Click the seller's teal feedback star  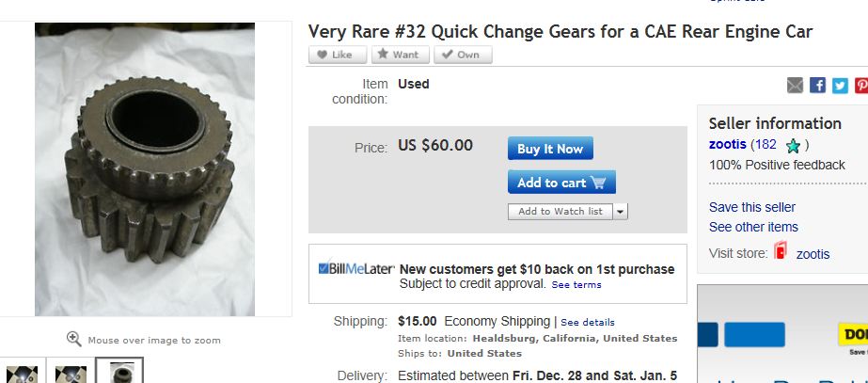point(793,146)
